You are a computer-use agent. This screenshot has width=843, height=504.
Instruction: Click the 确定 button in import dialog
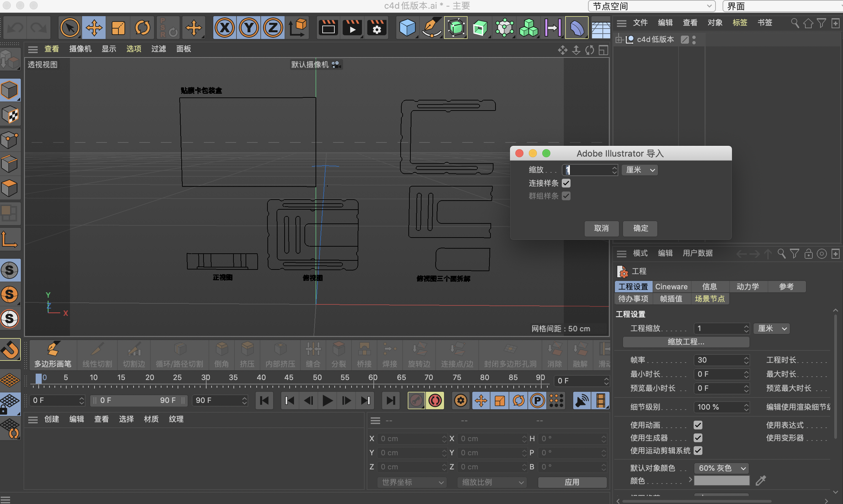(x=640, y=228)
